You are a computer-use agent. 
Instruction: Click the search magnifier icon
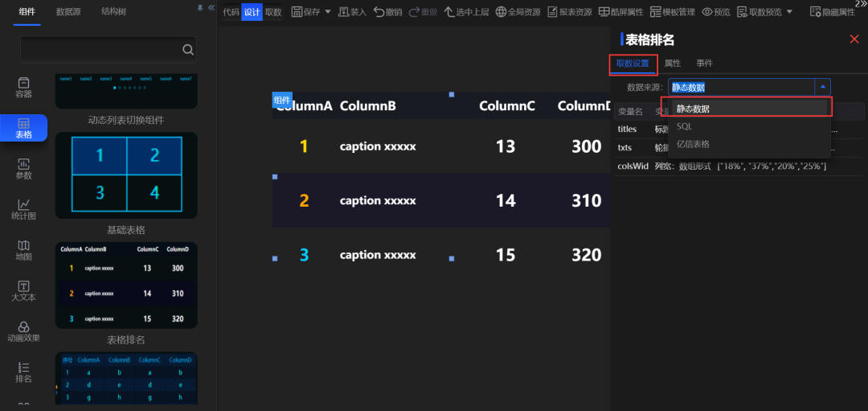(x=188, y=50)
